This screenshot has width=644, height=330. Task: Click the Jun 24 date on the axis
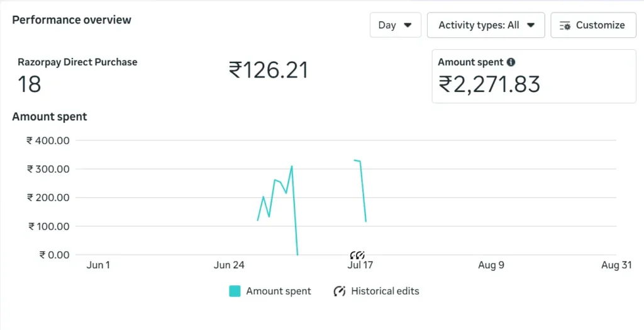[x=230, y=265]
